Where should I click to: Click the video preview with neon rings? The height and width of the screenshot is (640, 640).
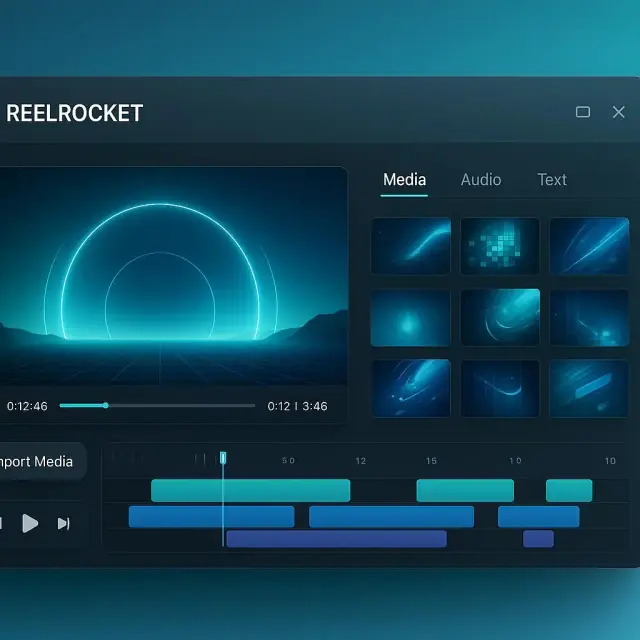click(173, 276)
